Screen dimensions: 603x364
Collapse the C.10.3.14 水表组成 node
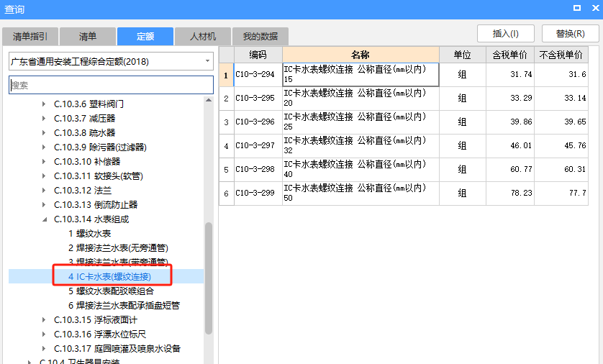45,219
